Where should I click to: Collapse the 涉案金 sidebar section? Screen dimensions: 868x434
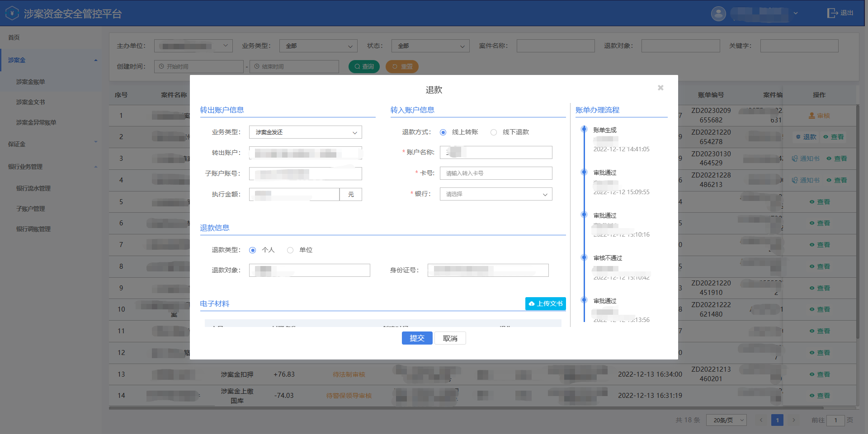tap(95, 60)
